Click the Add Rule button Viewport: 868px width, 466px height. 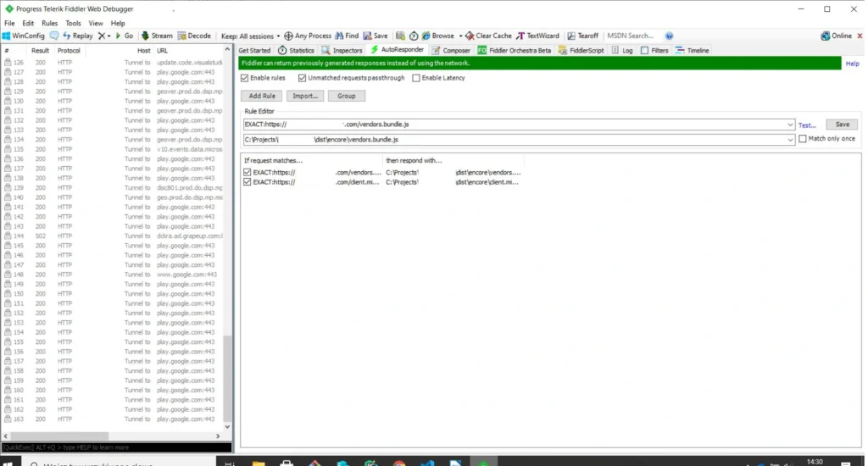pos(262,96)
